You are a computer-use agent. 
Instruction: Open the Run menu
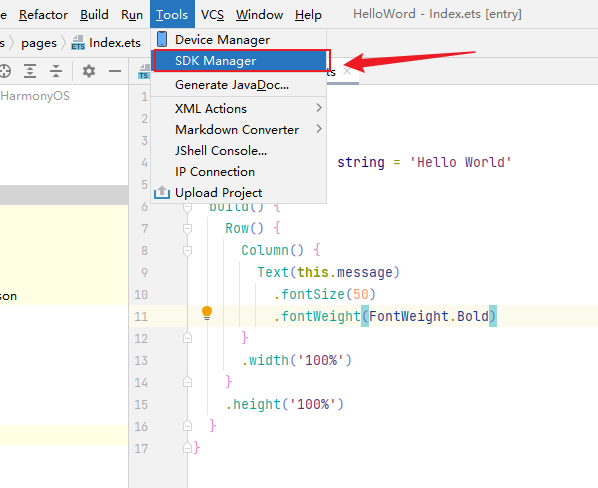pos(132,14)
